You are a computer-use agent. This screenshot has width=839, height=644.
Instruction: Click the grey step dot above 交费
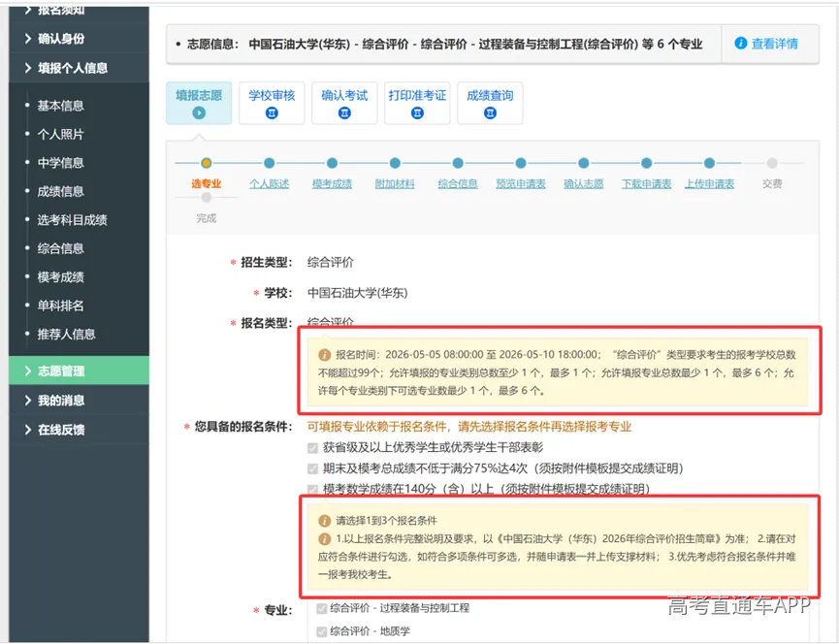coord(772,163)
